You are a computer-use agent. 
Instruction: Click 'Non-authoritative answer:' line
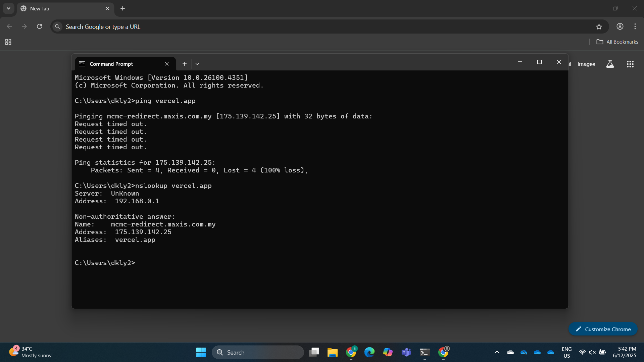(x=125, y=216)
